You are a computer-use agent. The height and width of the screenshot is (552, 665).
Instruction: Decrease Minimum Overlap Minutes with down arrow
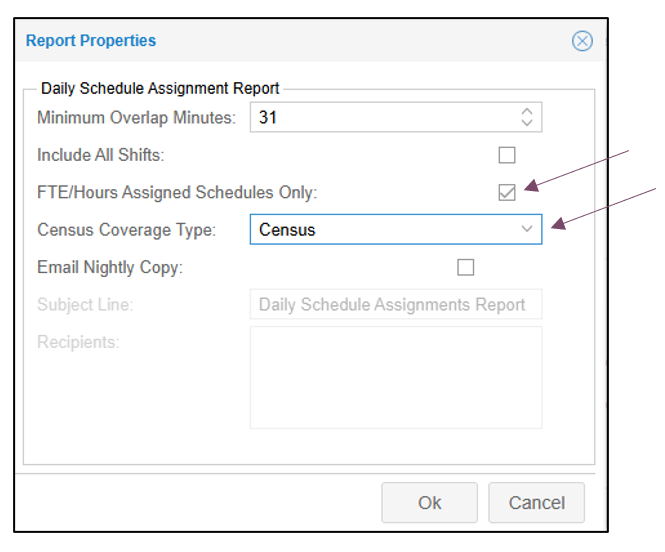(527, 123)
